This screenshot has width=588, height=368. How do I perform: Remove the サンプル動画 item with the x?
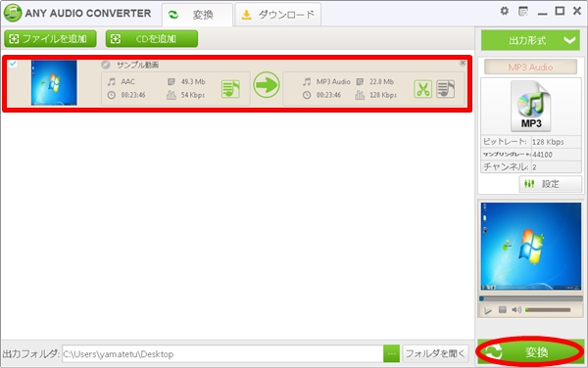[463, 63]
